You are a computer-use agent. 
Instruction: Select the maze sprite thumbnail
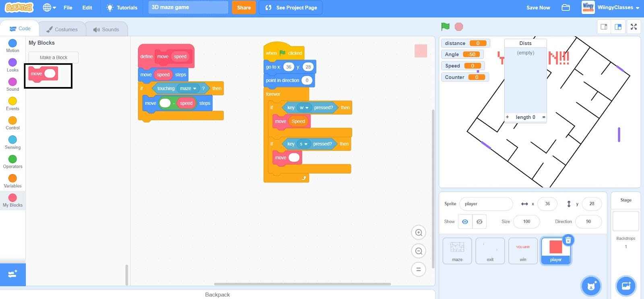pyautogui.click(x=457, y=251)
